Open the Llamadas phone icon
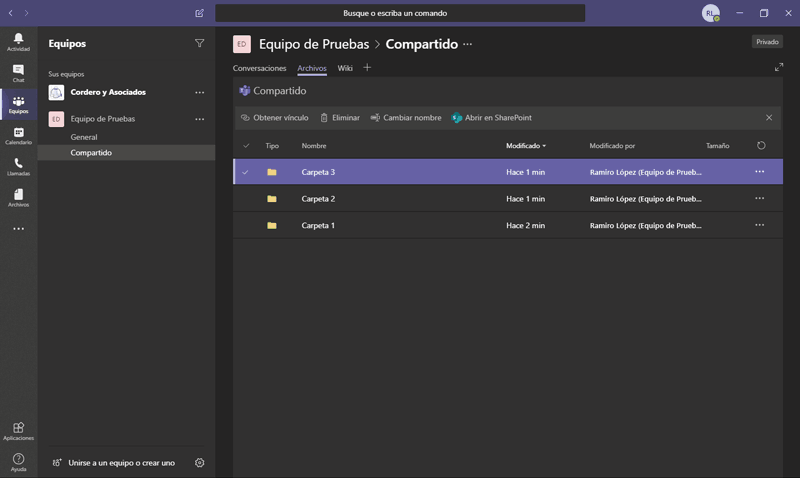800x478 pixels. pyautogui.click(x=18, y=166)
